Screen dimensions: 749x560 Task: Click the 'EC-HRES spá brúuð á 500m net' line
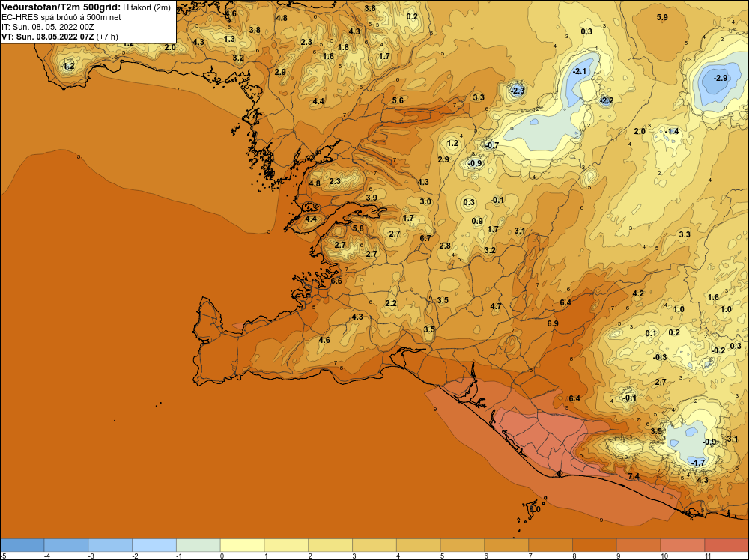pos(61,18)
